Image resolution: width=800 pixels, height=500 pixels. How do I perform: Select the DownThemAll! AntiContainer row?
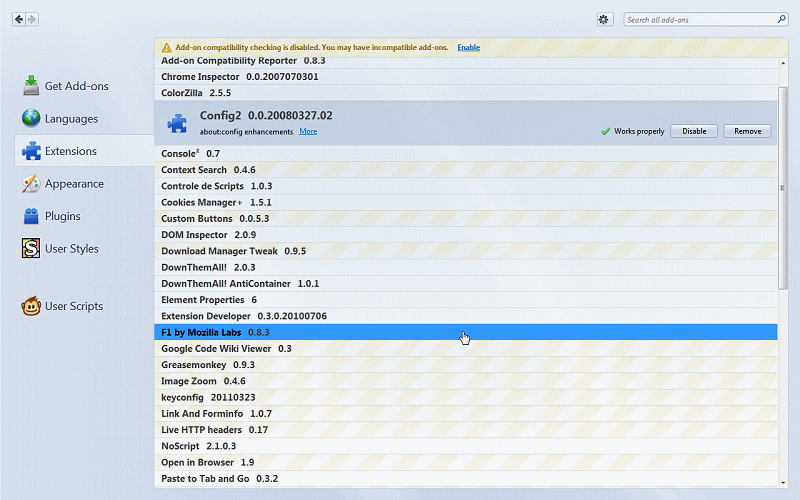click(x=466, y=284)
